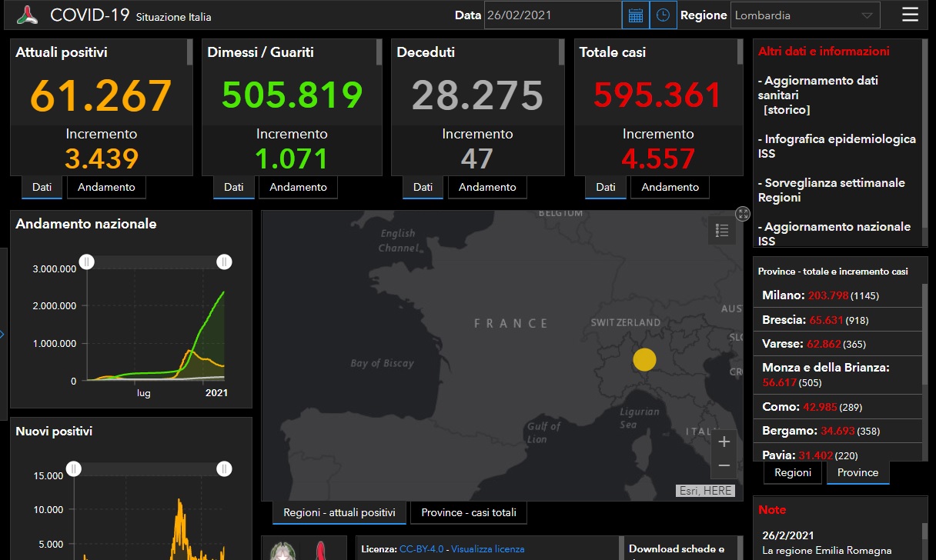
Task: Expand the left side panel arrow
Action: click(x=2, y=334)
